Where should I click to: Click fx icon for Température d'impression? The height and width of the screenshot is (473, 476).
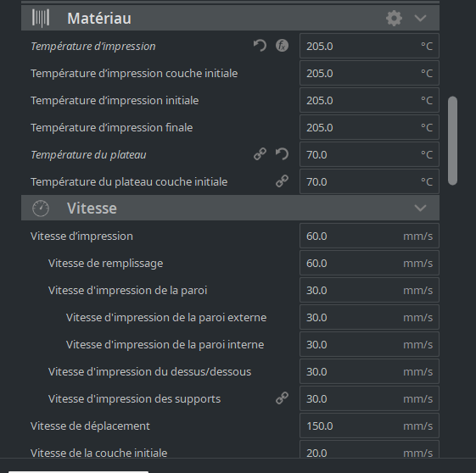[282, 46]
